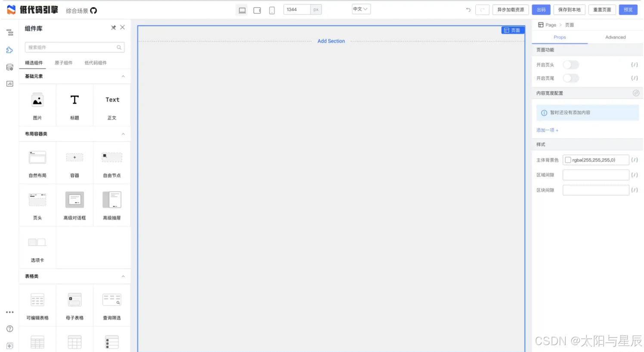Switch canvas to desktop device view
This screenshot has width=644, height=352.
coord(242,10)
